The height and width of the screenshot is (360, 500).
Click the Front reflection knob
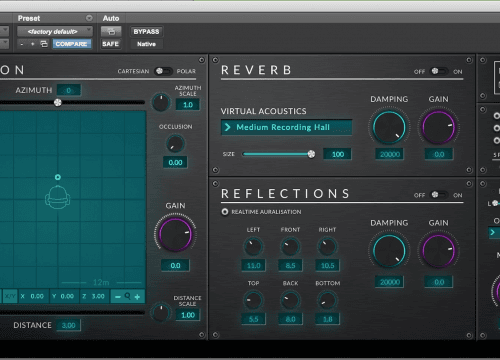pyautogui.click(x=290, y=247)
